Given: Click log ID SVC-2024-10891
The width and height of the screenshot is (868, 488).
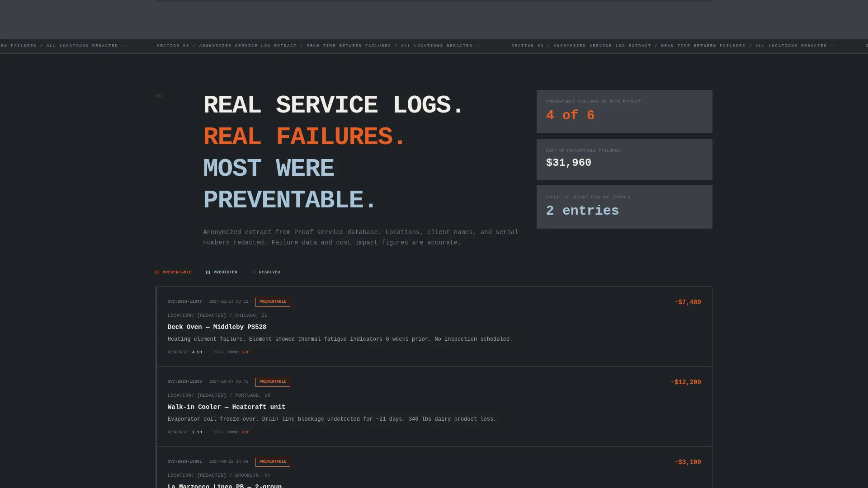Looking at the screenshot, I should 185,462.
